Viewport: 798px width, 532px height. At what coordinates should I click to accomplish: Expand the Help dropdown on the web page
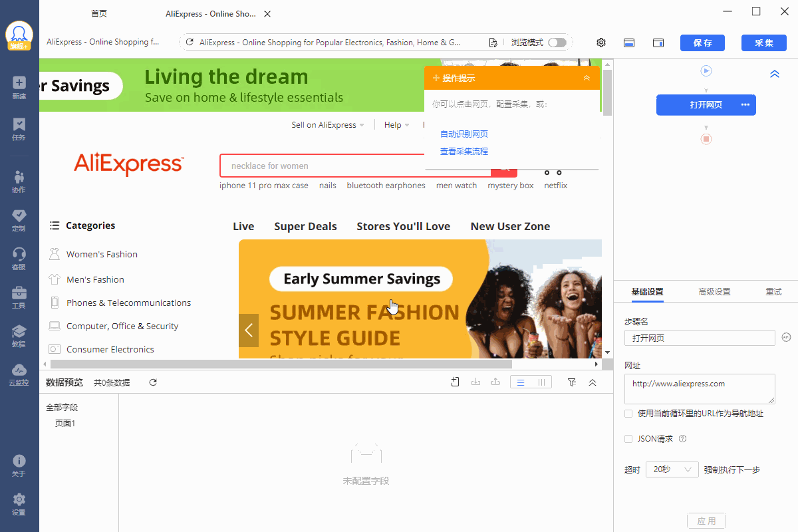point(396,125)
